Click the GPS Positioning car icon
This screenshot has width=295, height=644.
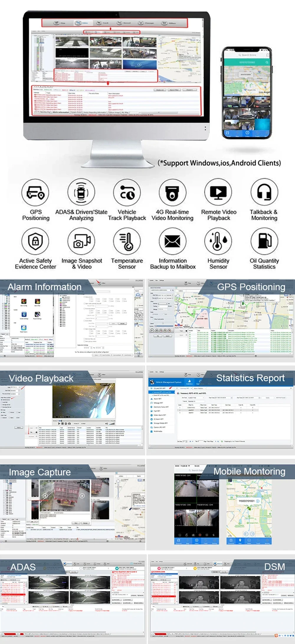35,192
